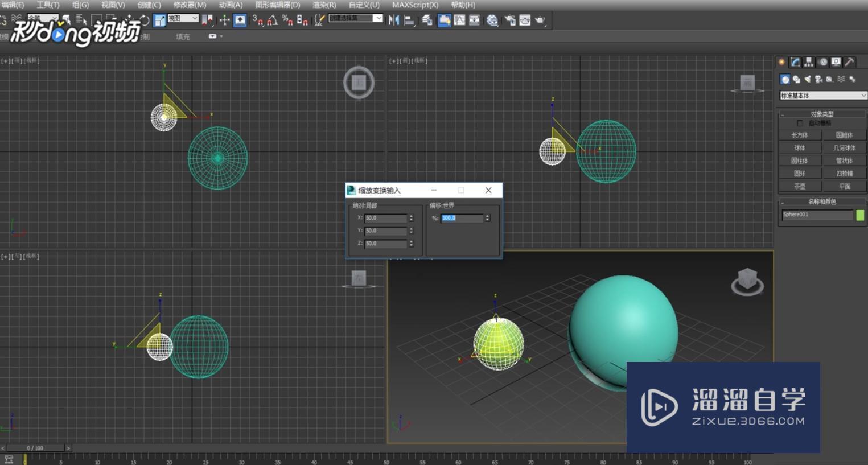
Task: Click the green object color swatch
Action: [x=860, y=215]
